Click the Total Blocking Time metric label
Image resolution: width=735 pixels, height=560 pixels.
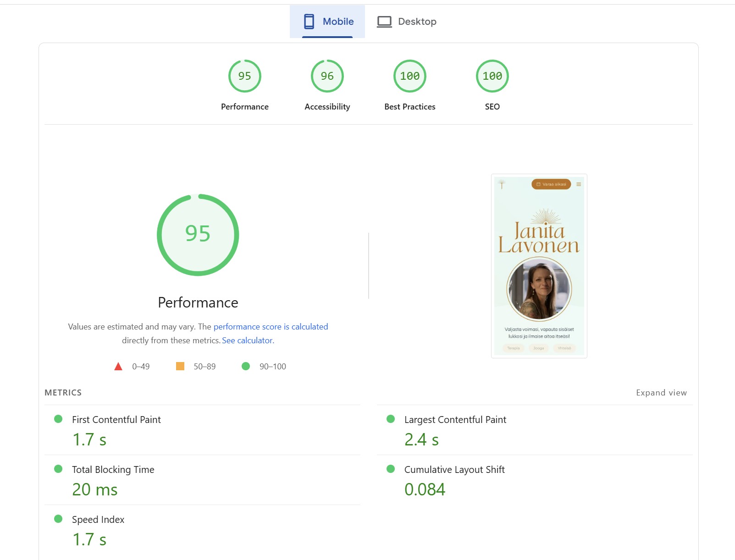113,470
